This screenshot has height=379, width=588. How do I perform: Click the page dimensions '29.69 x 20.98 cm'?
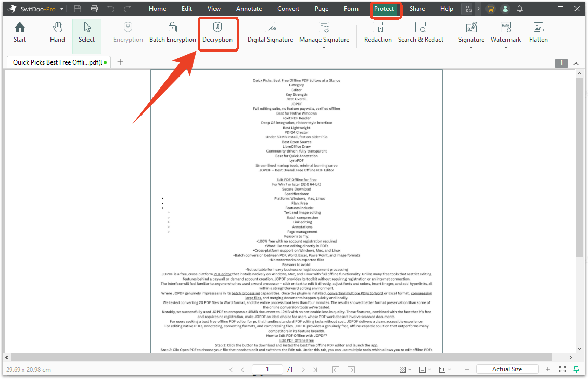(x=29, y=370)
